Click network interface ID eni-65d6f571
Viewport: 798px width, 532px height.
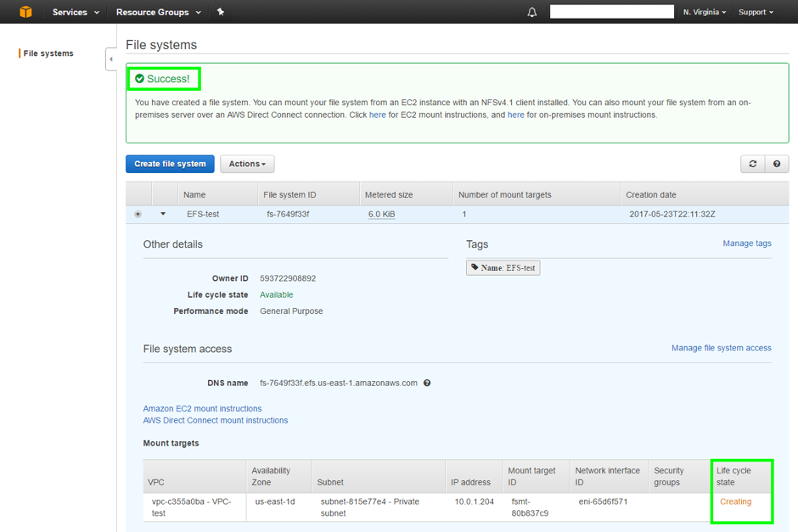tap(603, 501)
